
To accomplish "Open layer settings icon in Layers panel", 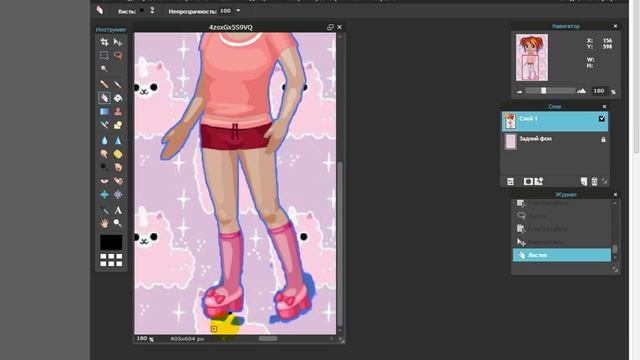I will (510, 182).
